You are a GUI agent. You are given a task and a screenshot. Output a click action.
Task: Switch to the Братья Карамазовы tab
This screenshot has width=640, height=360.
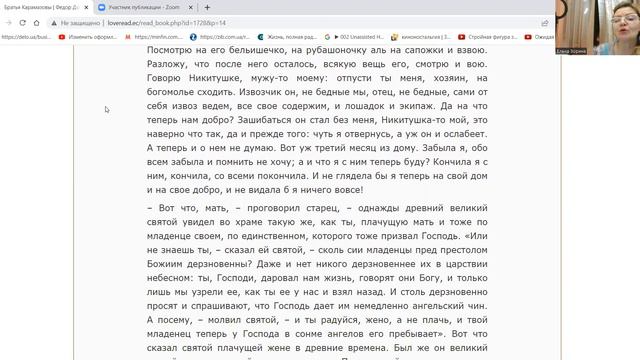coord(41,7)
